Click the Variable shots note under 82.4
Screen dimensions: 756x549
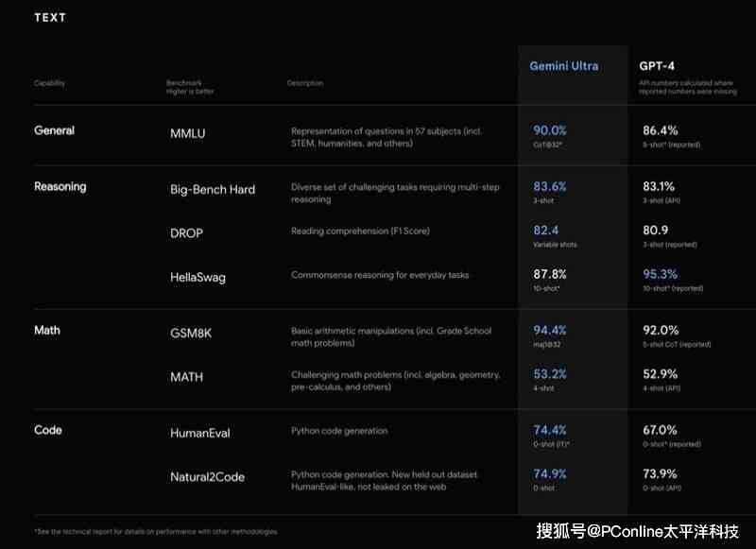click(555, 245)
